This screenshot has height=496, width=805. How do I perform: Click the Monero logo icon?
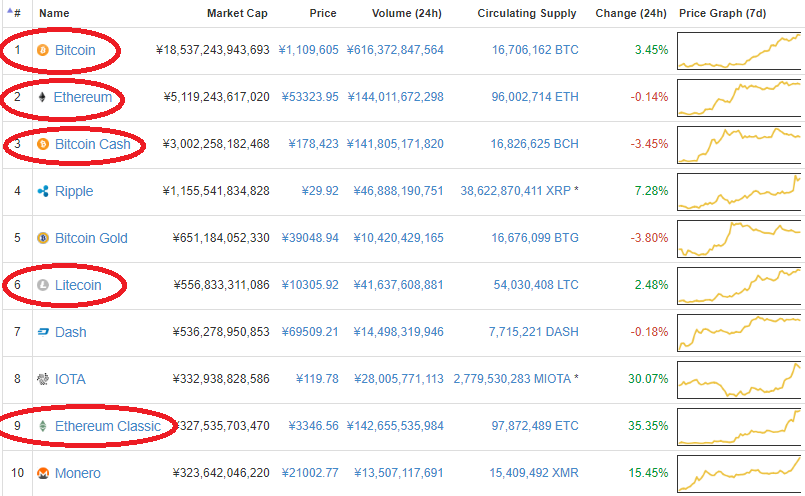tap(43, 473)
